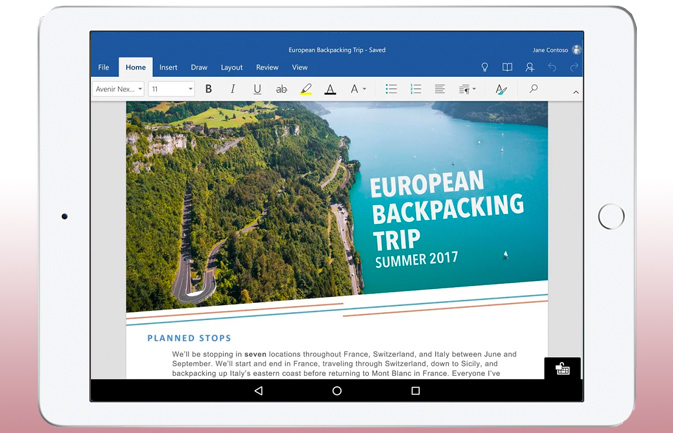Screen dimensions: 673x433
Task: Open the File menu
Action: coord(103,67)
